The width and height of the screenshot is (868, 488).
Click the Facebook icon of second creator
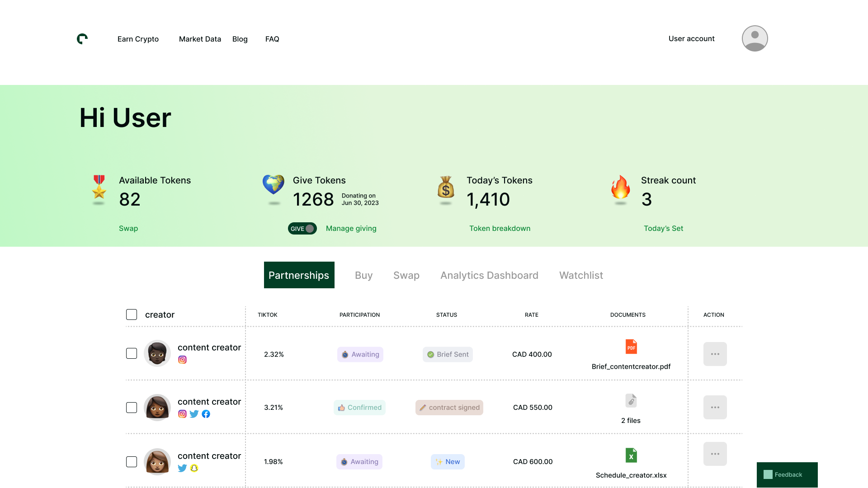206,414
